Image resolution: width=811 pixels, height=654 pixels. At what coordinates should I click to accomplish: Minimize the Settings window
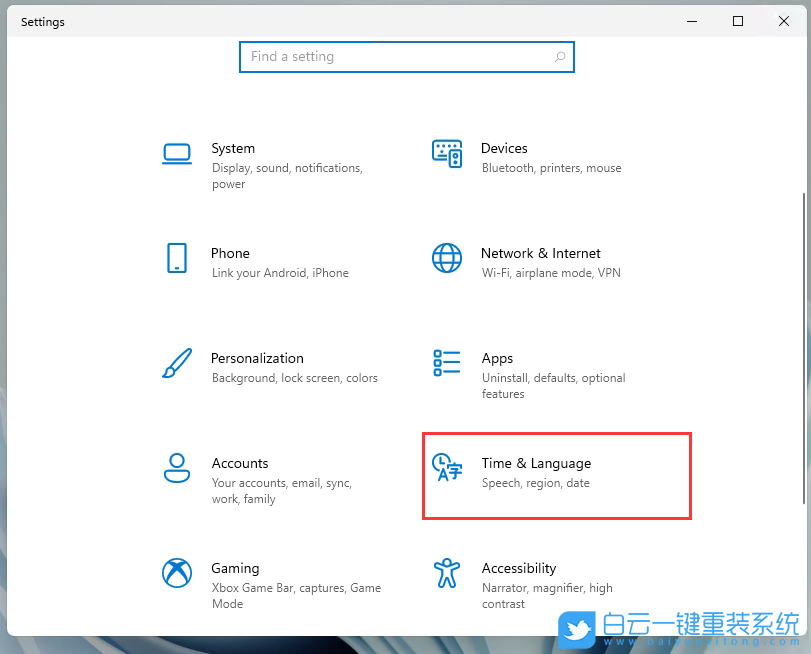[x=692, y=21]
